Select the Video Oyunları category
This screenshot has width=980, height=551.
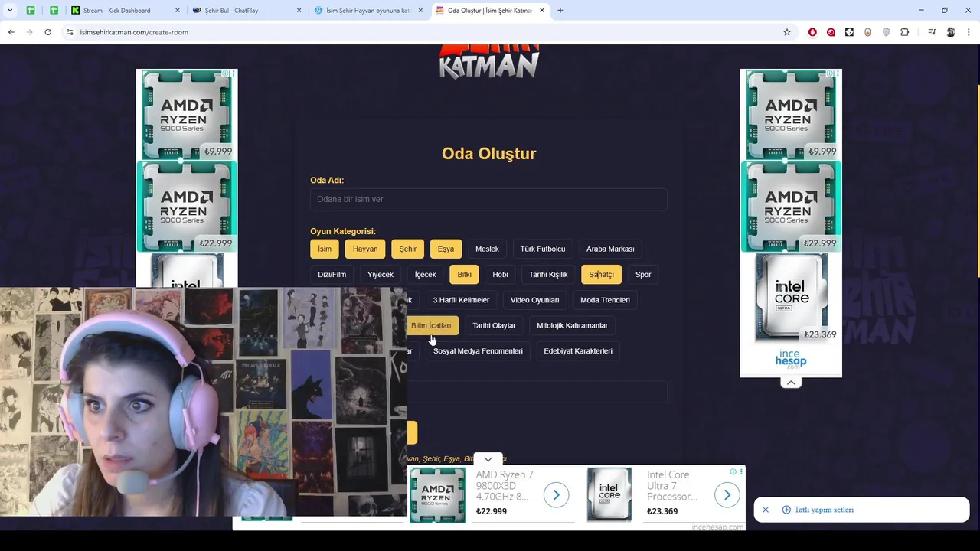point(535,300)
